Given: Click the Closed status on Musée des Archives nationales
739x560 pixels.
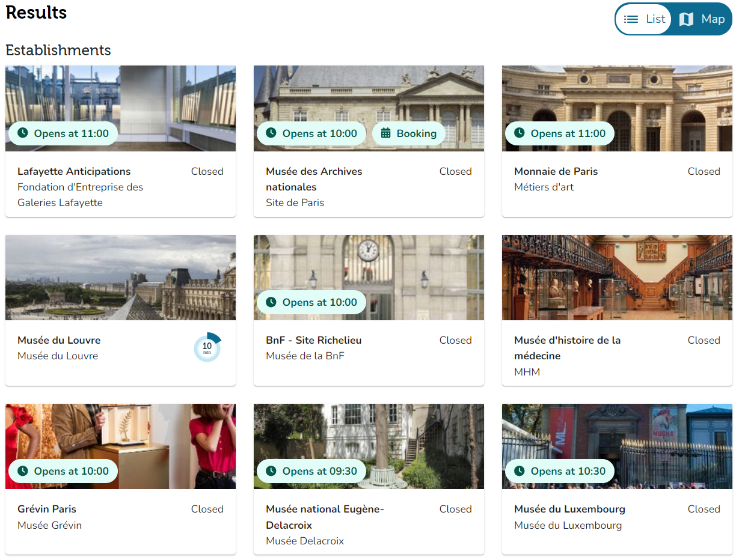Looking at the screenshot, I should [x=455, y=171].
